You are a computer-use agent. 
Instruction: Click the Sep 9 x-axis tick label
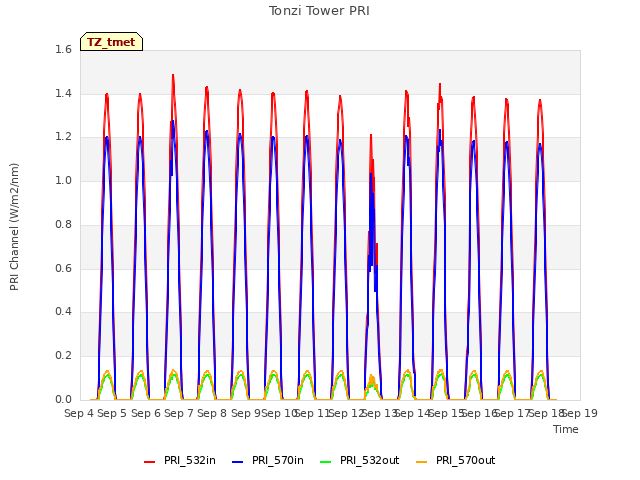(246, 413)
